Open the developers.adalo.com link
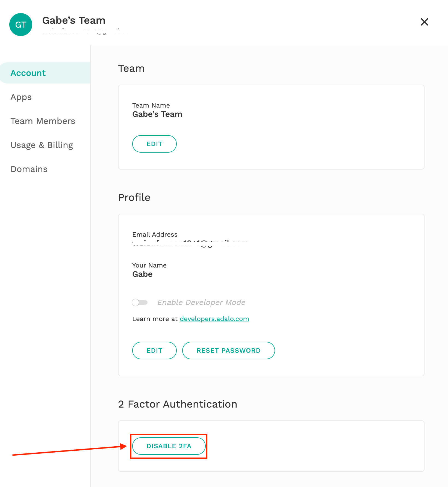This screenshot has height=487, width=448. coord(214,319)
